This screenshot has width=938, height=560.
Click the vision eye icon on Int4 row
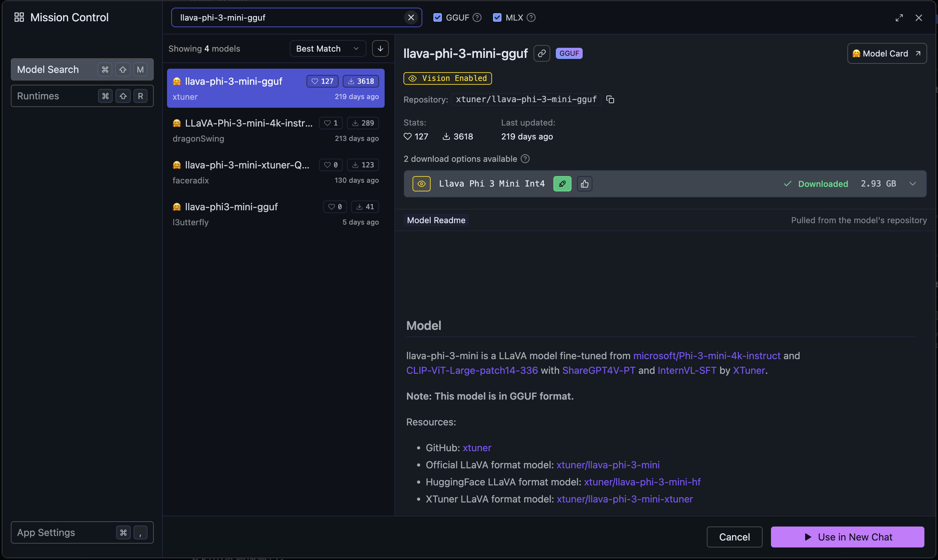point(421,184)
